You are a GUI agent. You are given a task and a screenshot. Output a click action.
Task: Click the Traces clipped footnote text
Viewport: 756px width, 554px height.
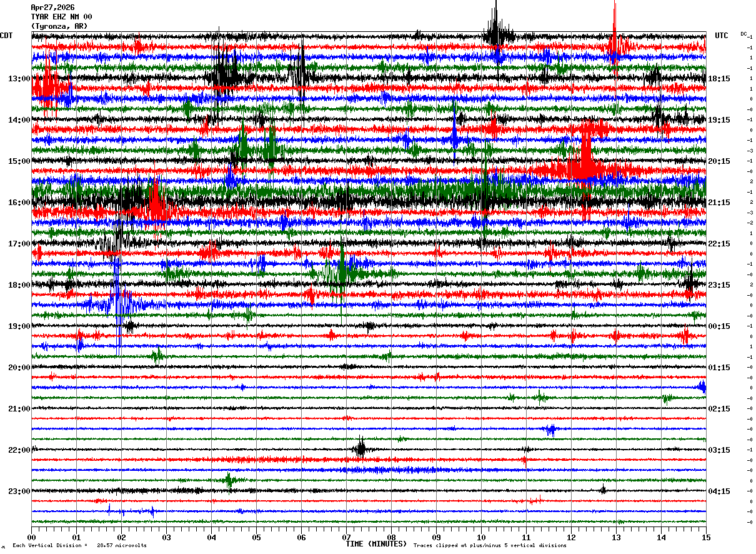click(490, 546)
